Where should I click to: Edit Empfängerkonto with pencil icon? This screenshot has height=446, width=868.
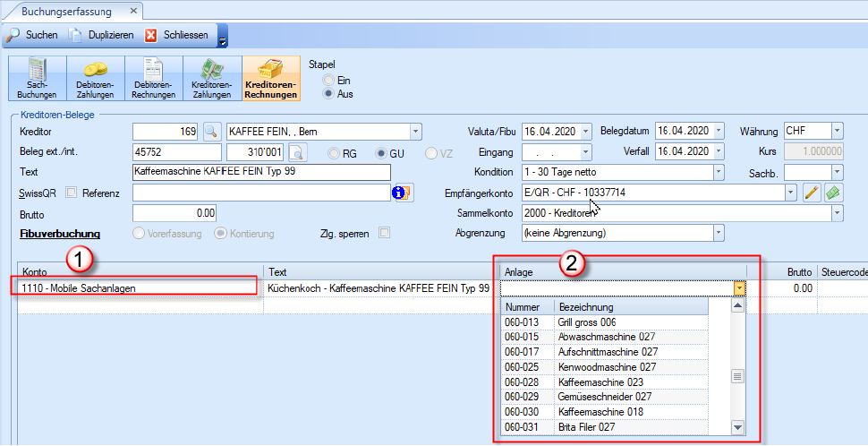point(812,192)
